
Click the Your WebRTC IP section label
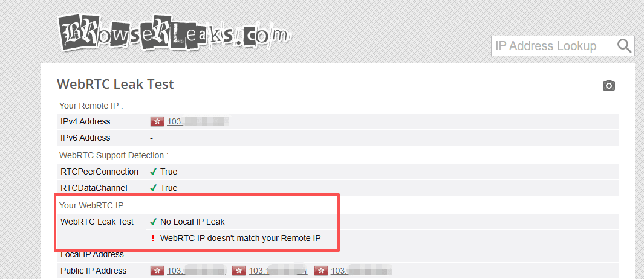(x=94, y=205)
